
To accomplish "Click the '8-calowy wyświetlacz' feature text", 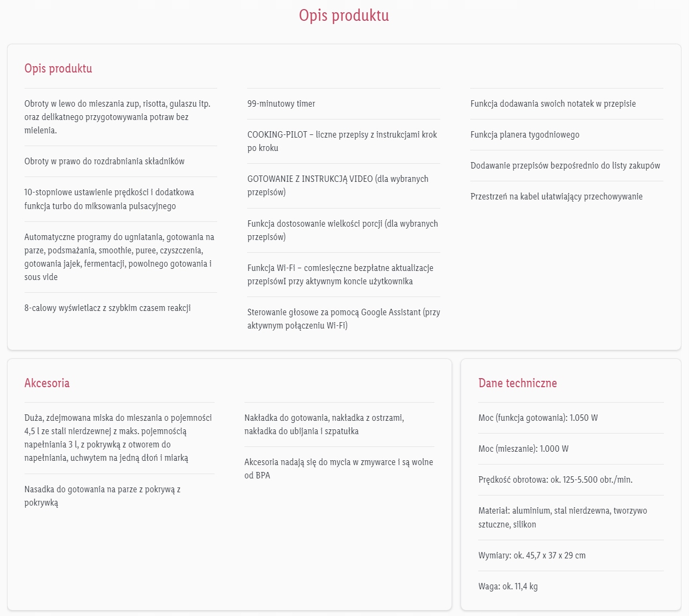I will tap(107, 308).
